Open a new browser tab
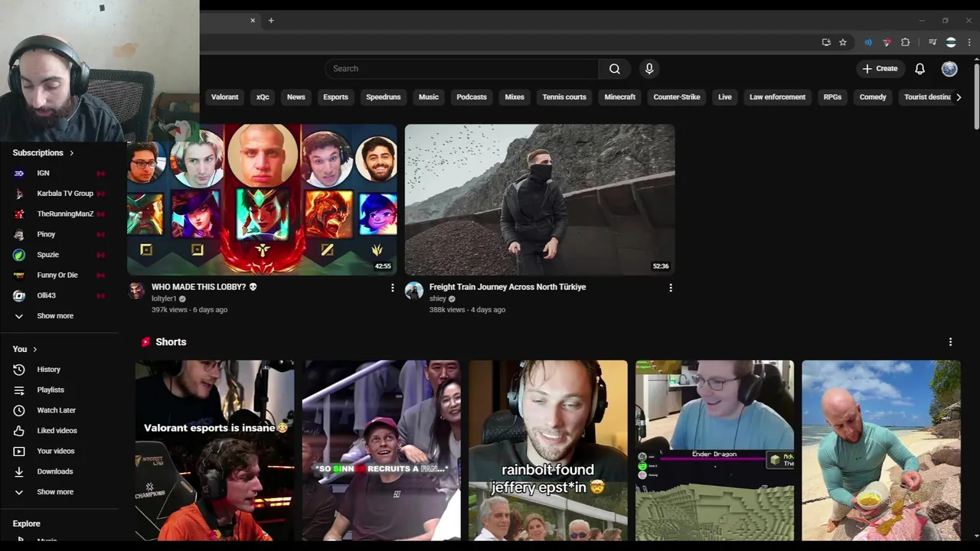 pyautogui.click(x=271, y=21)
